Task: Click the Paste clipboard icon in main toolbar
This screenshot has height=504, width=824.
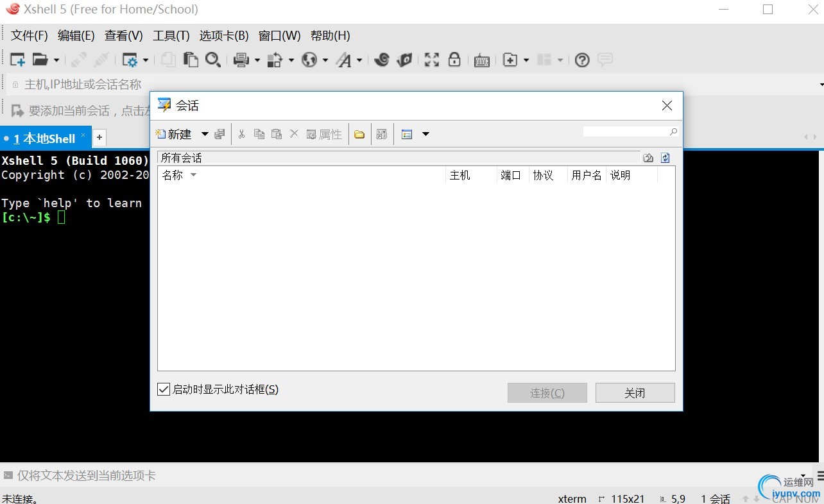Action: 191,60
